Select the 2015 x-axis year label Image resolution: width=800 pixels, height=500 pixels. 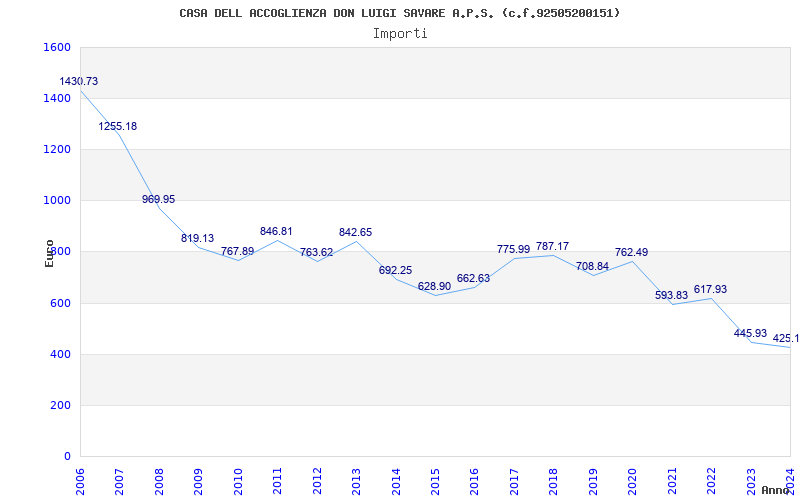coord(435,482)
